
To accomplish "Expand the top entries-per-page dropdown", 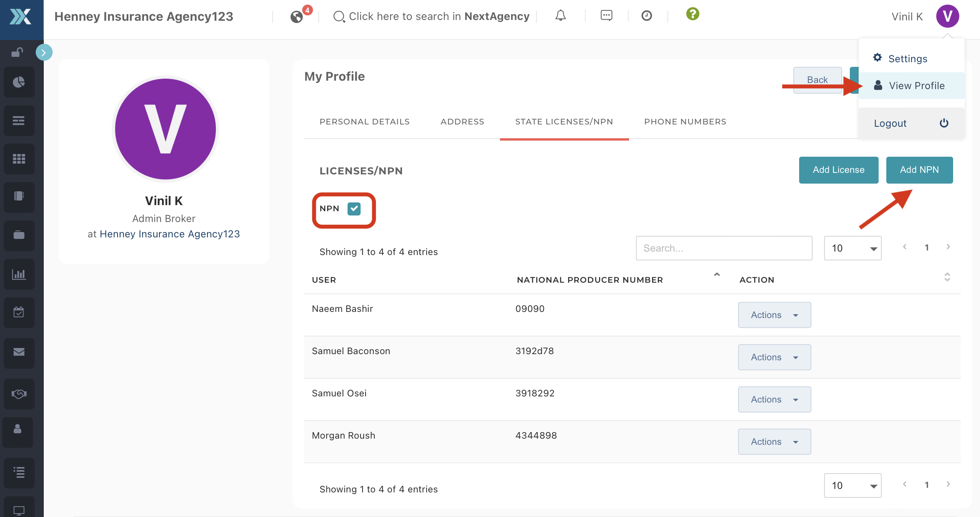I will (852, 248).
